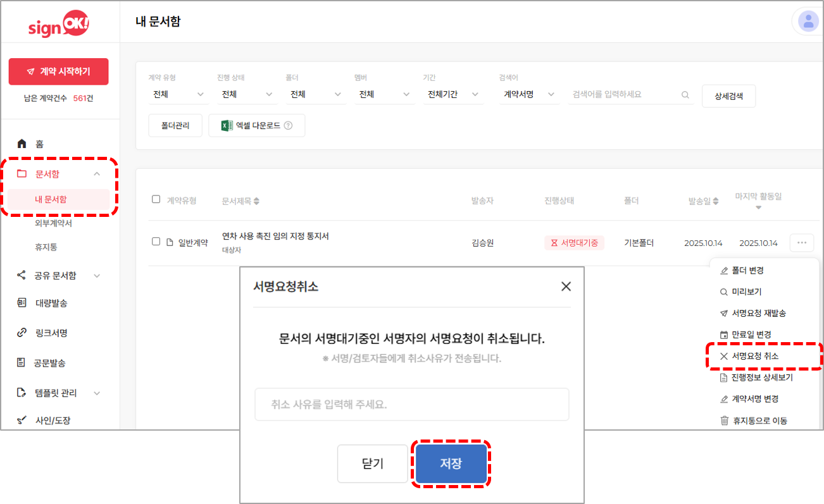This screenshot has height=504, width=824.
Task: Click the 서명대기중 status badge
Action: pyautogui.click(x=574, y=243)
